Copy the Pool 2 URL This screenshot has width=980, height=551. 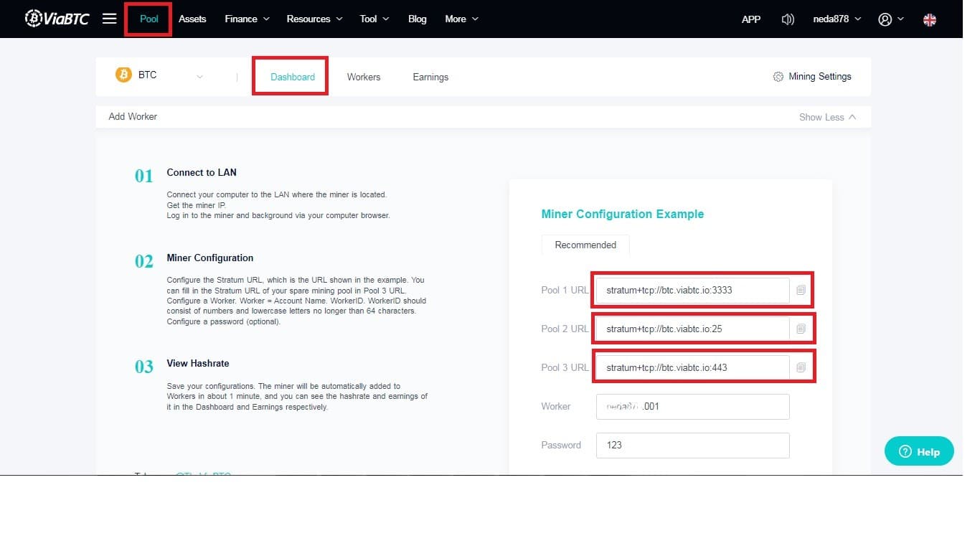(x=801, y=329)
